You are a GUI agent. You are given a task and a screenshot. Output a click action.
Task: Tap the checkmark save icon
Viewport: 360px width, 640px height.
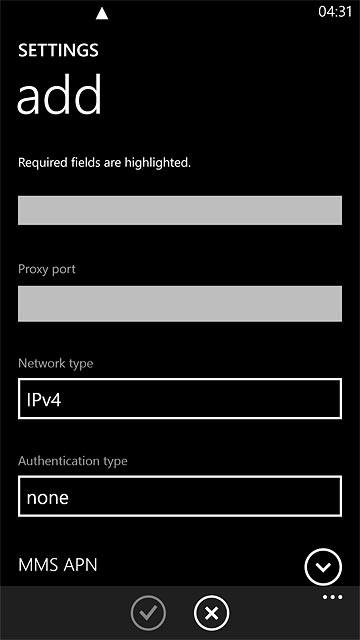pyautogui.click(x=148, y=613)
